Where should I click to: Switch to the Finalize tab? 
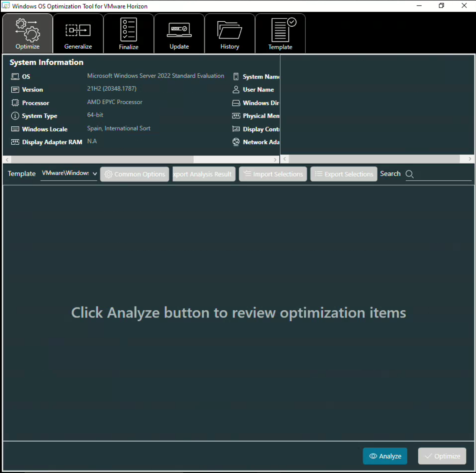[x=128, y=34]
